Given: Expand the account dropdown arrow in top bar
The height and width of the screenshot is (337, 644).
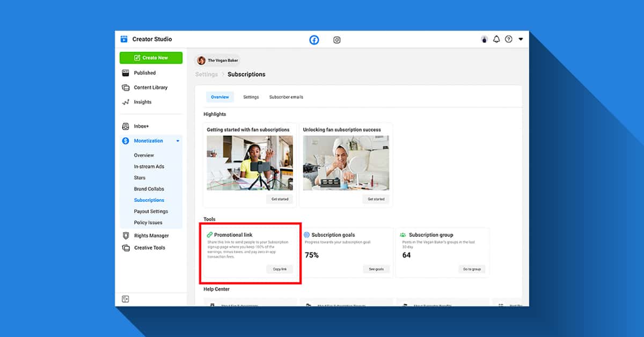Looking at the screenshot, I should pyautogui.click(x=521, y=39).
